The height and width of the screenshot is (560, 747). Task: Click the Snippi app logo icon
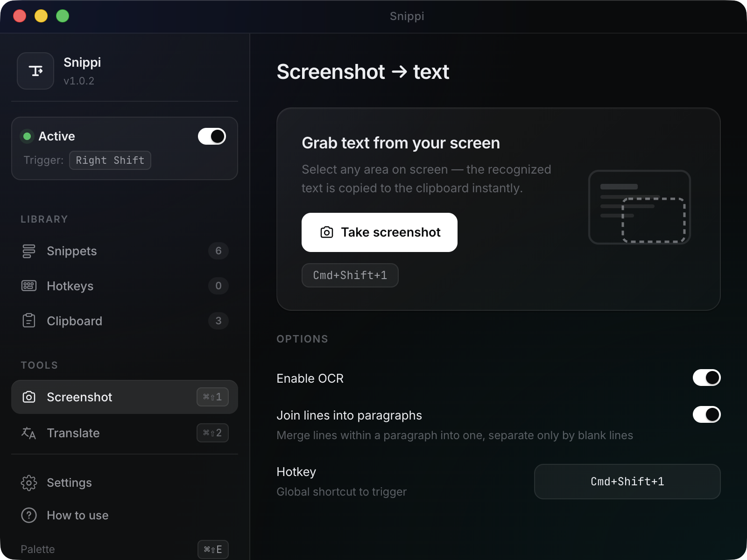35,71
